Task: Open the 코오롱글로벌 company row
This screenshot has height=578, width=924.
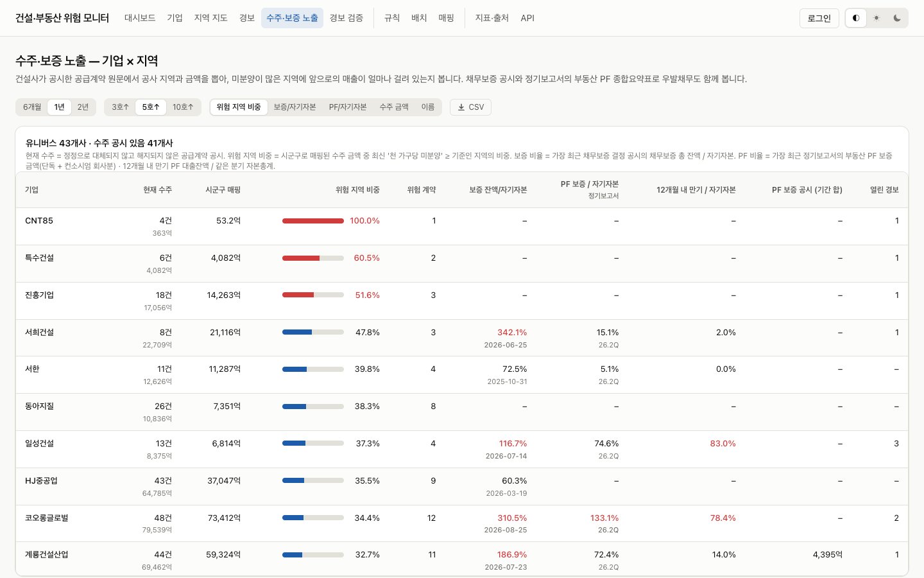Action: (x=462, y=523)
